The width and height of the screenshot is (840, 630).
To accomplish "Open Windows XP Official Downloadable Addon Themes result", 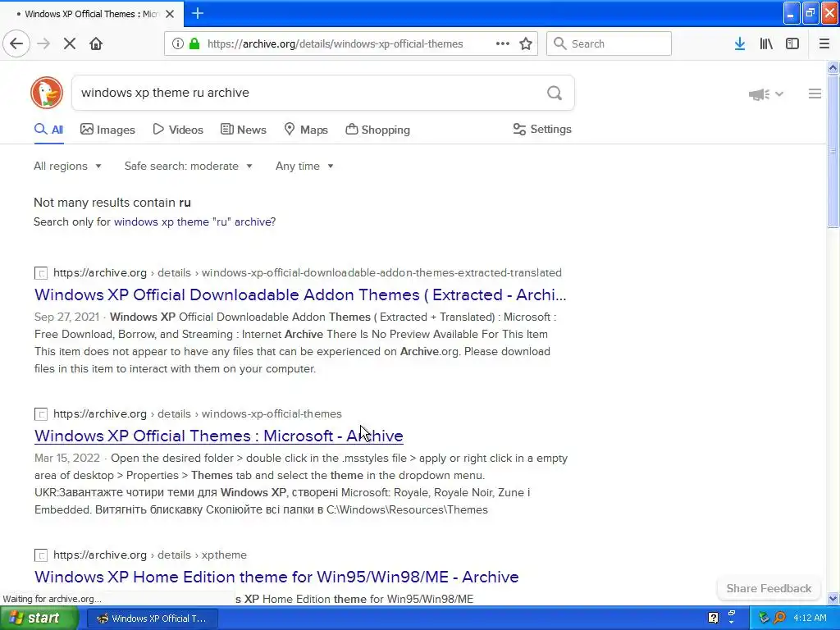I will [300, 294].
